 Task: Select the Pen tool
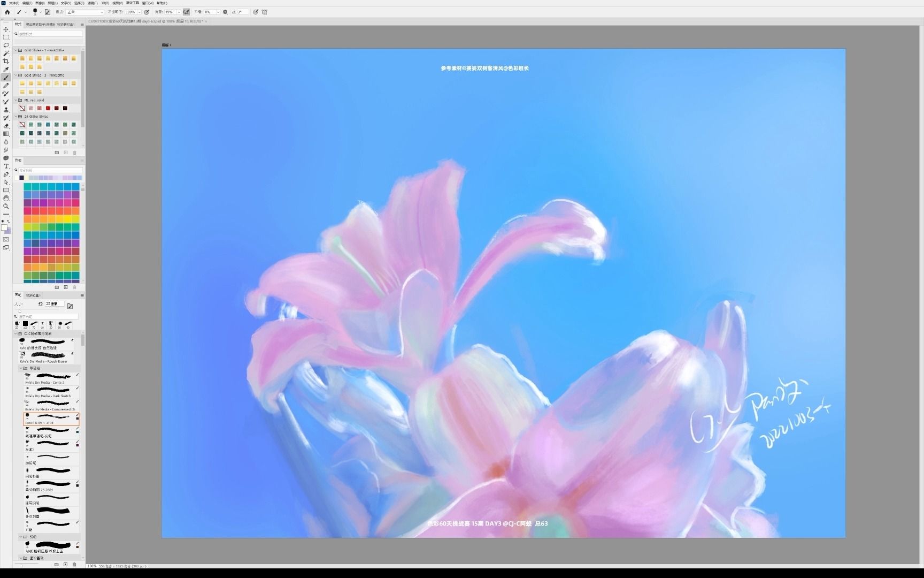pos(6,174)
